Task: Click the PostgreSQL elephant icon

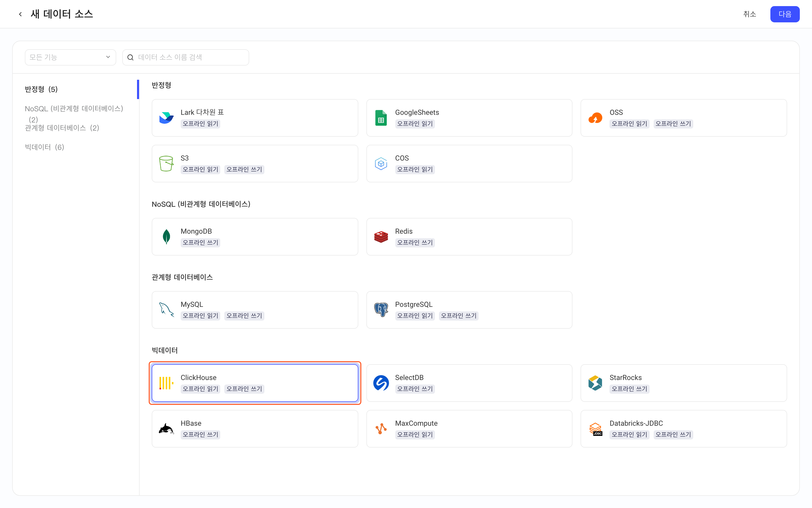Action: (x=381, y=310)
